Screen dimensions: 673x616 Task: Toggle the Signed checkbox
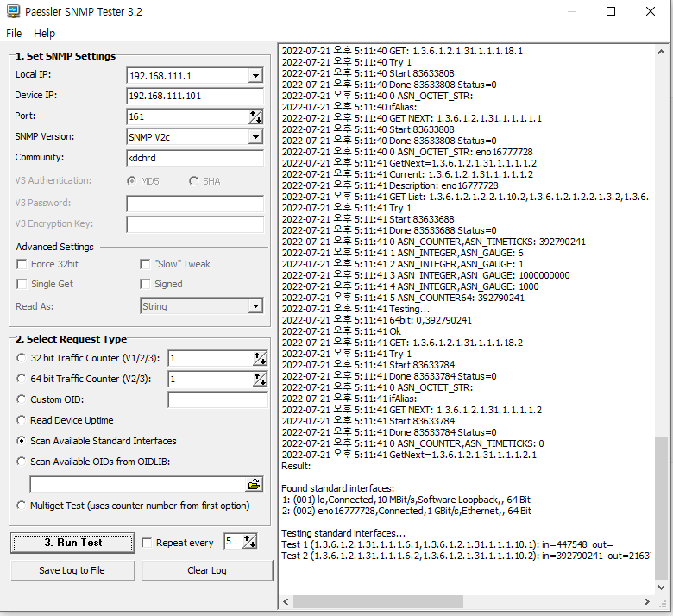[x=145, y=284]
